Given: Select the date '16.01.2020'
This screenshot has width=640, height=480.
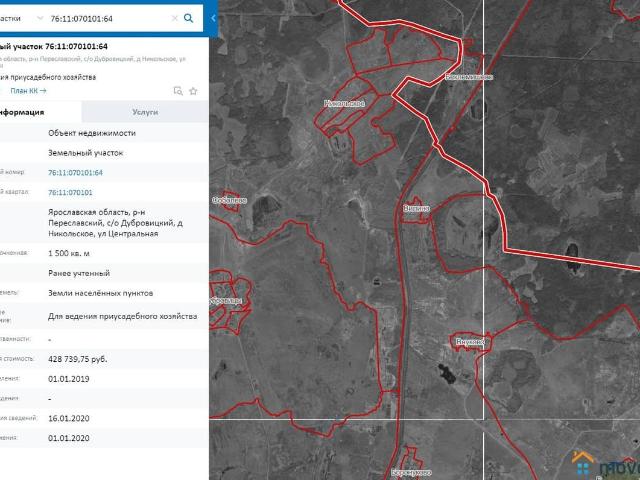Looking at the screenshot, I should click(x=69, y=418).
